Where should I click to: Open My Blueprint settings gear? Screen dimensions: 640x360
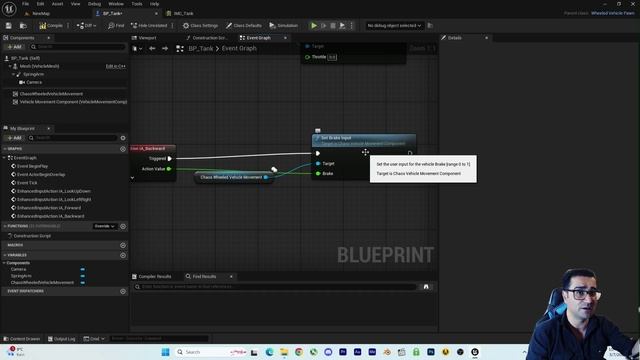pyautogui.click(x=123, y=138)
